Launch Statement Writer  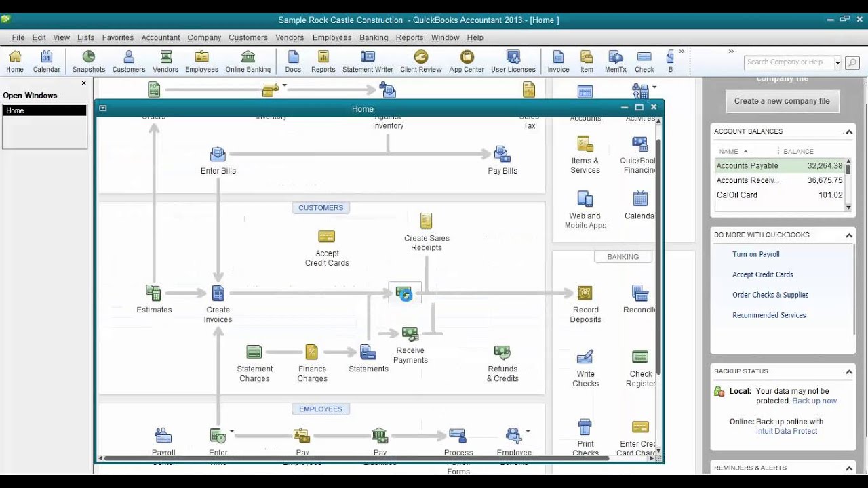click(x=368, y=61)
